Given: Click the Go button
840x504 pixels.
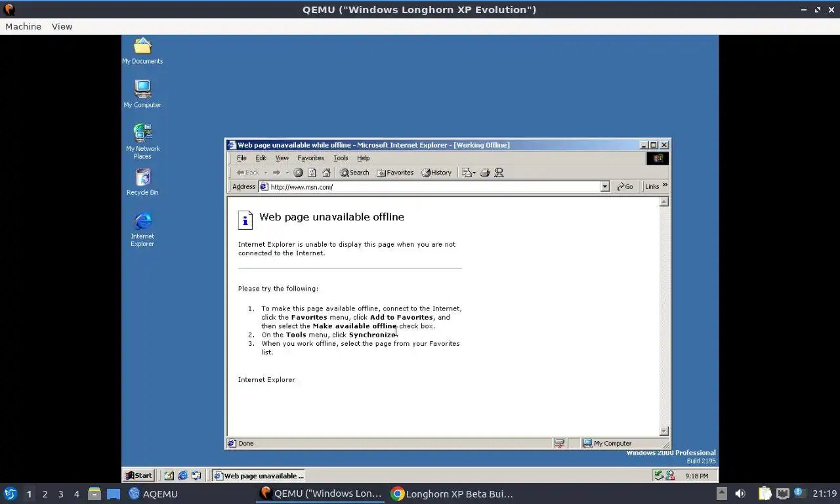Looking at the screenshot, I should pos(625,187).
